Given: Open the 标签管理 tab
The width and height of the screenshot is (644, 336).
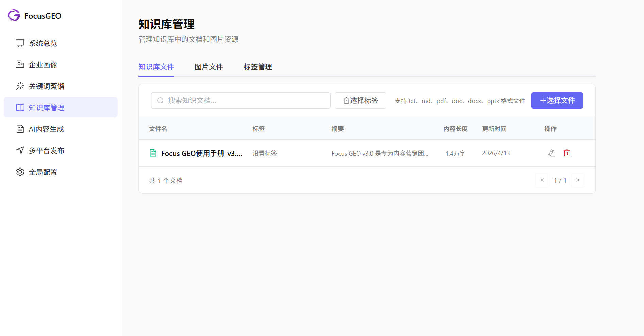Looking at the screenshot, I should coord(258,67).
